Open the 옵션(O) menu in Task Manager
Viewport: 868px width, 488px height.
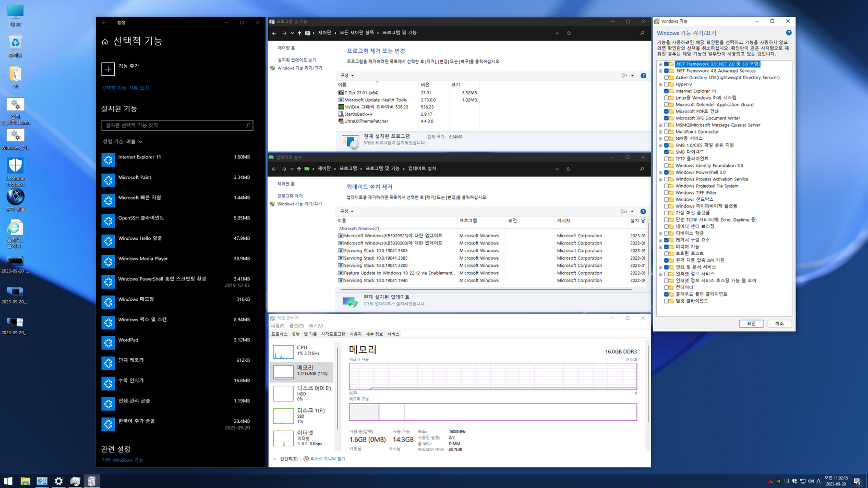point(297,326)
